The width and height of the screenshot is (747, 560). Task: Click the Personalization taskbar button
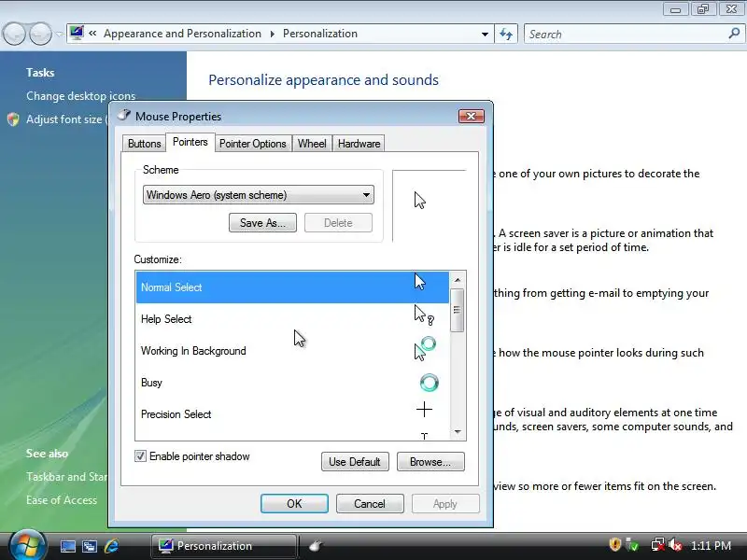coord(224,546)
